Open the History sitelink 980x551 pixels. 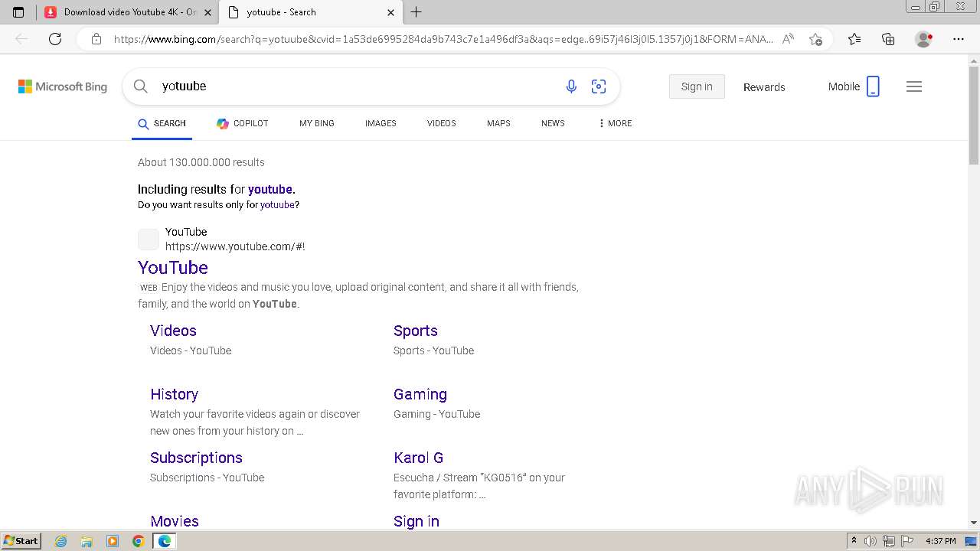pos(174,394)
